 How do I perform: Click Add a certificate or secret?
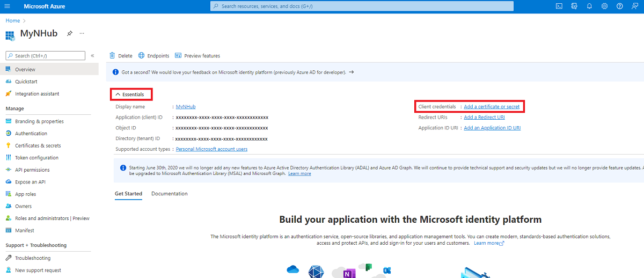point(492,107)
